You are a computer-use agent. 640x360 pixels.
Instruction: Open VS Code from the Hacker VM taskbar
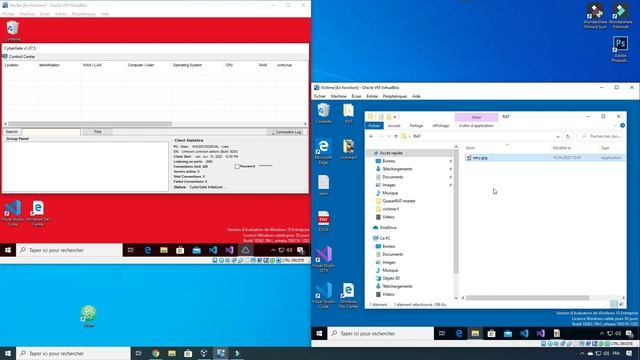tap(213, 250)
